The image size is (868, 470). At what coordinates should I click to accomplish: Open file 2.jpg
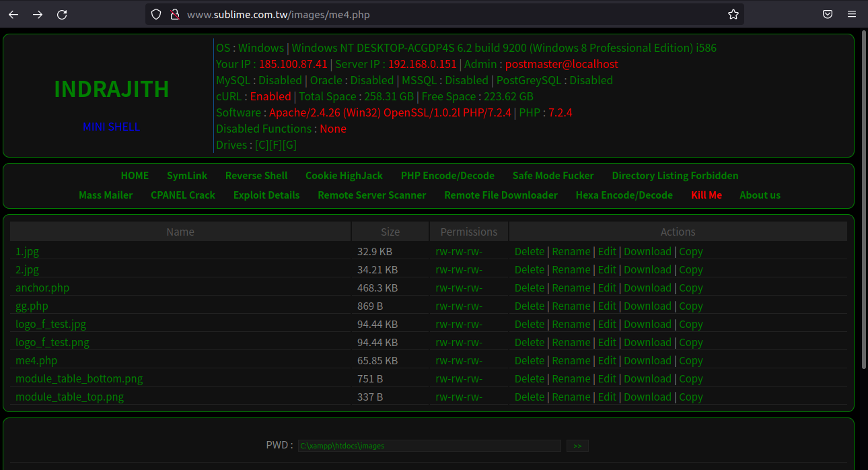click(x=28, y=270)
